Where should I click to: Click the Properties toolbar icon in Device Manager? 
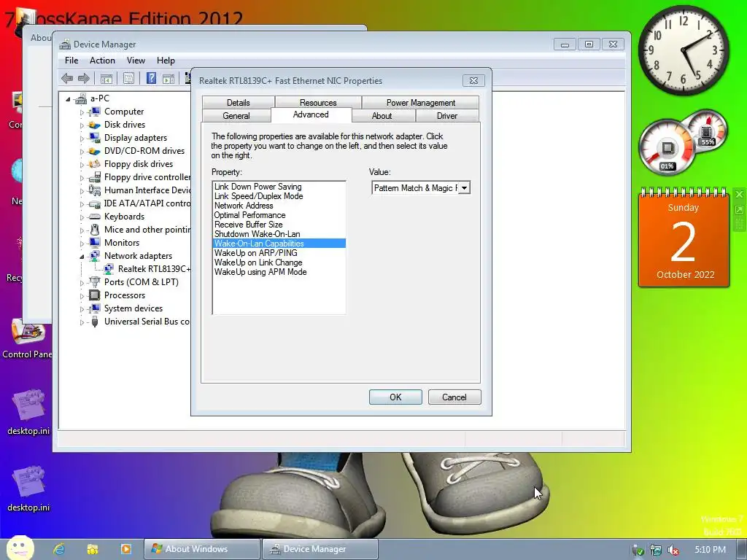tap(128, 79)
